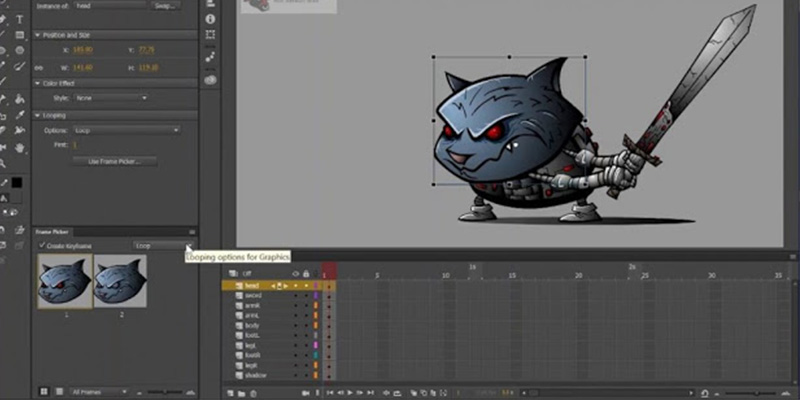Select the body layer
The width and height of the screenshot is (800, 400).
[252, 325]
